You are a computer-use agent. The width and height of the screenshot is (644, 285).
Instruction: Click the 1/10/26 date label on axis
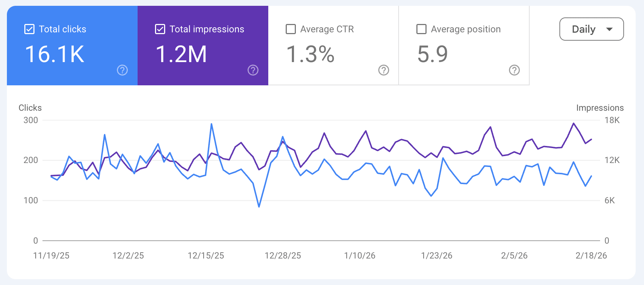pos(360,256)
